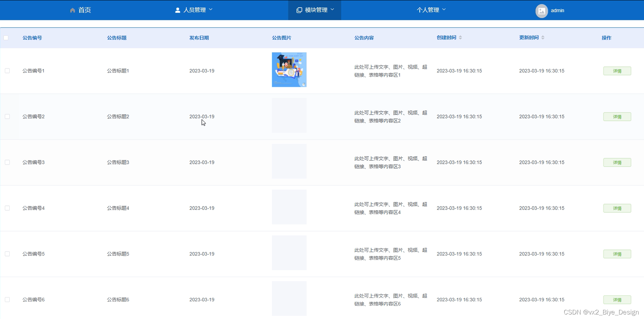The image size is (644, 319).
Task: Click the 发布日期 2023-03-19 in 公告编号2 row
Action: coord(202,116)
